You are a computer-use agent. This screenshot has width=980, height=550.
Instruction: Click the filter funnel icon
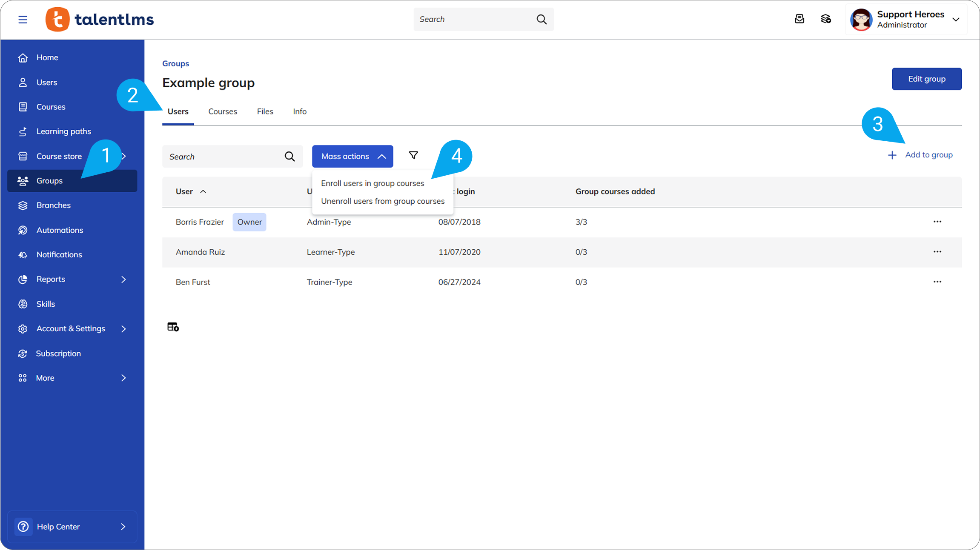(x=413, y=155)
